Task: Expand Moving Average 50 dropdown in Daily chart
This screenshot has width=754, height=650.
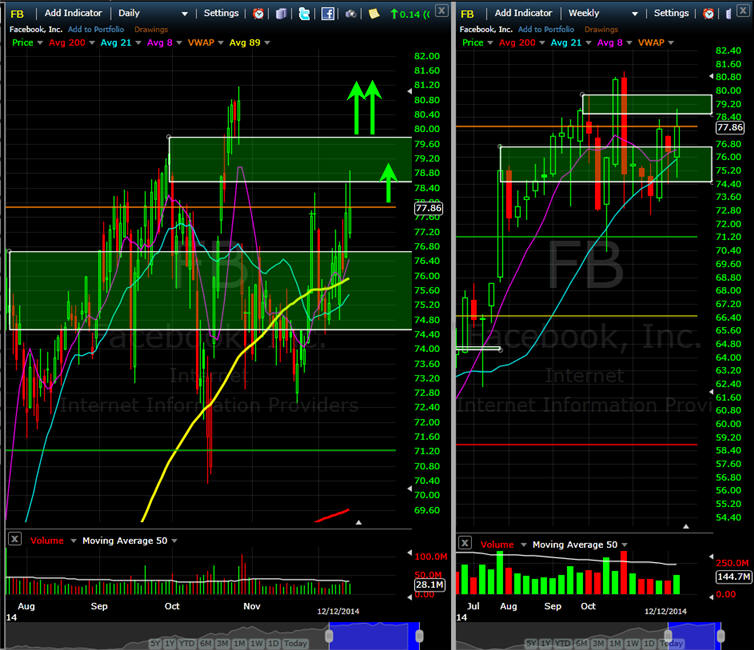Action: click(174, 541)
